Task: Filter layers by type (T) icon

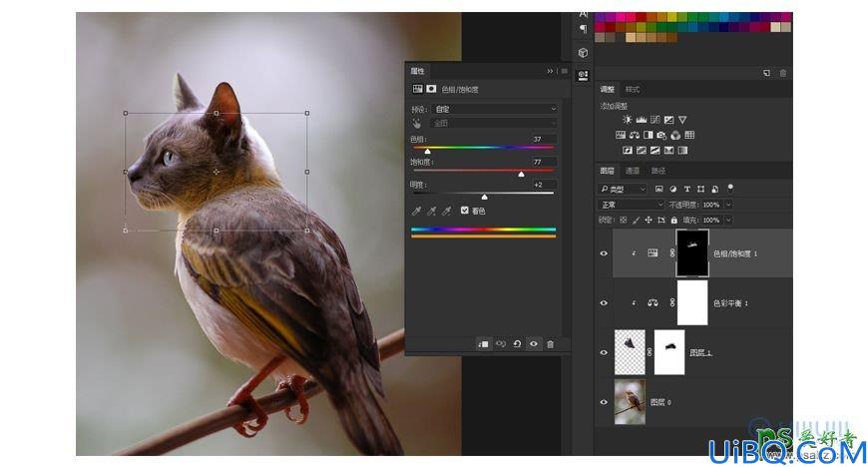Action: click(x=687, y=189)
